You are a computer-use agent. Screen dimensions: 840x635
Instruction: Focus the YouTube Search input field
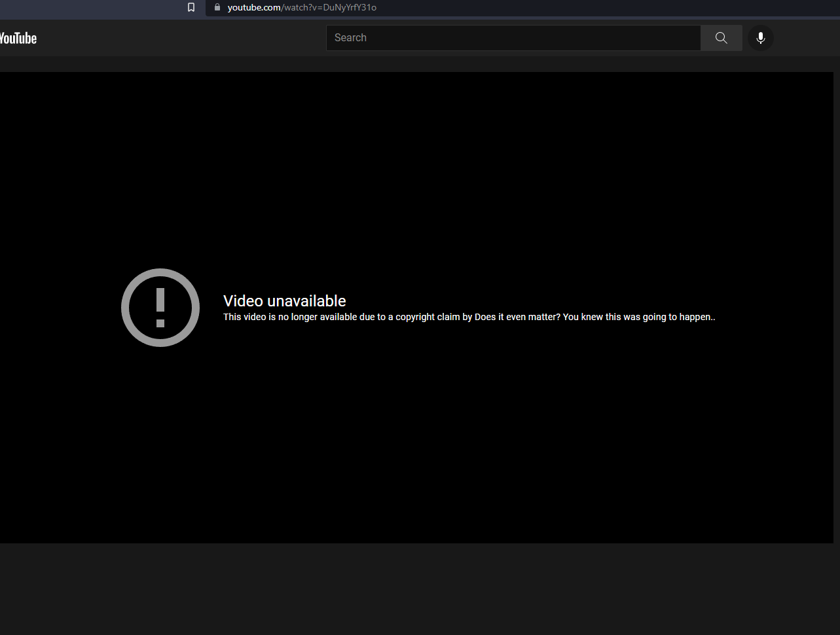point(513,38)
